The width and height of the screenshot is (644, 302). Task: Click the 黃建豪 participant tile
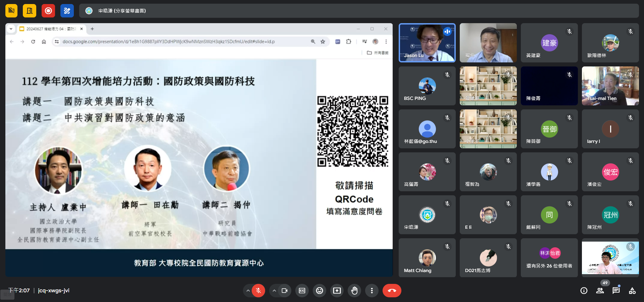click(x=549, y=43)
